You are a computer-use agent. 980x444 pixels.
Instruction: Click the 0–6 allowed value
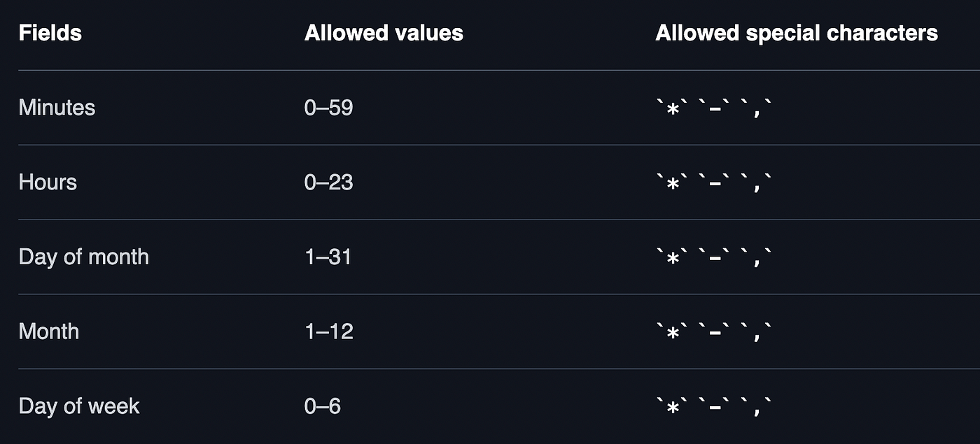coord(323,406)
